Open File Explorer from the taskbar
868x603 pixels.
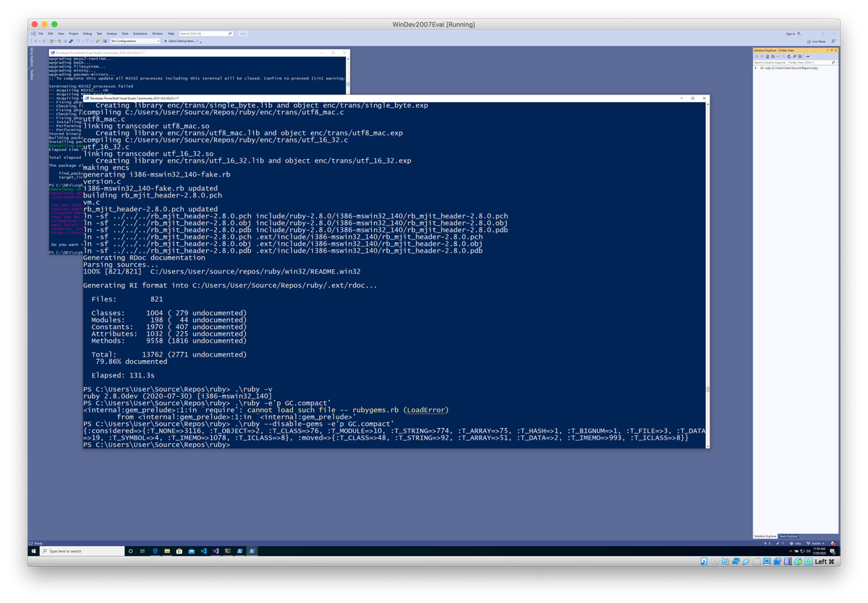click(168, 551)
